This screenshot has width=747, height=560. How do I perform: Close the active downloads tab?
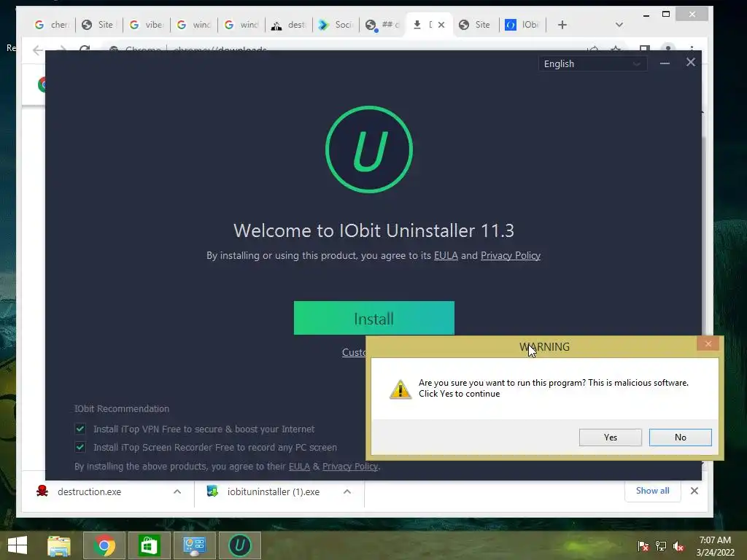point(441,25)
